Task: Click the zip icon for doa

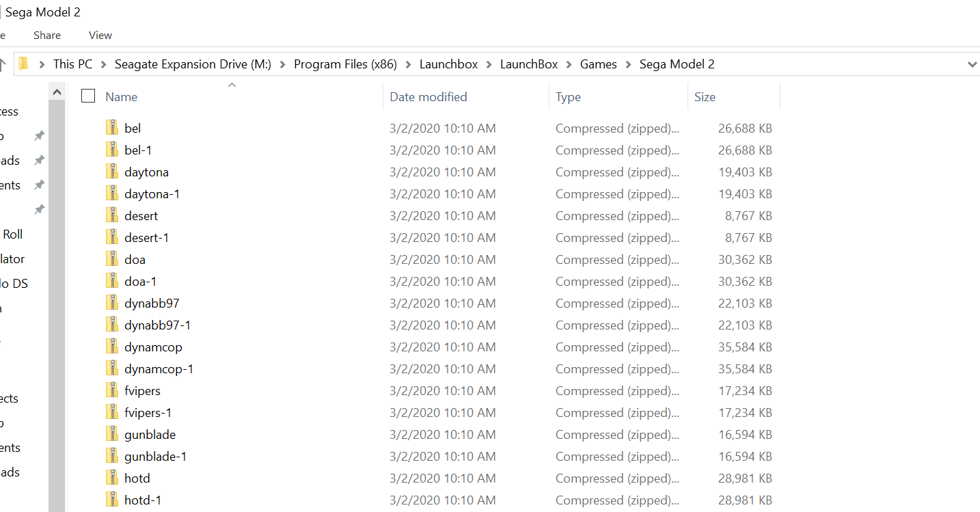Action: (x=112, y=259)
